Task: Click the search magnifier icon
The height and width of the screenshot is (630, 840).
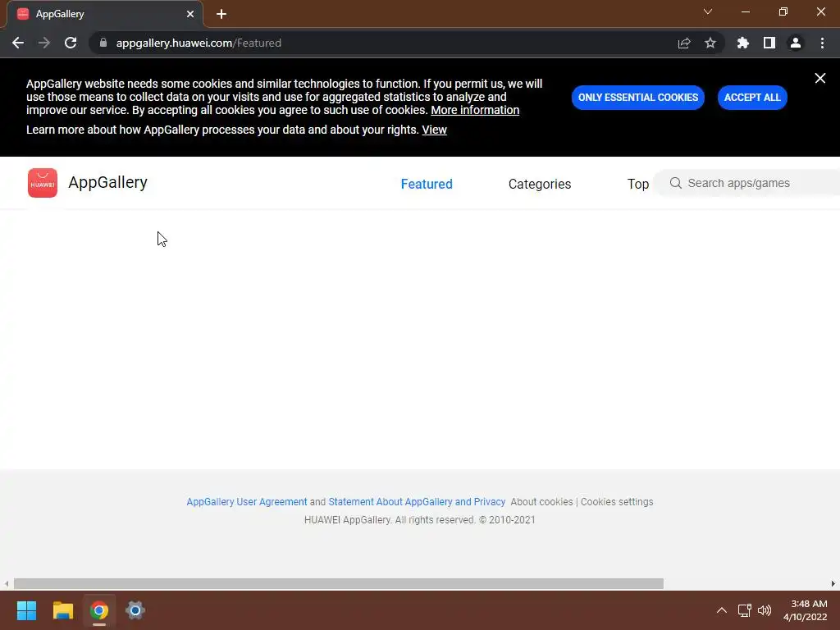Action: pyautogui.click(x=676, y=183)
